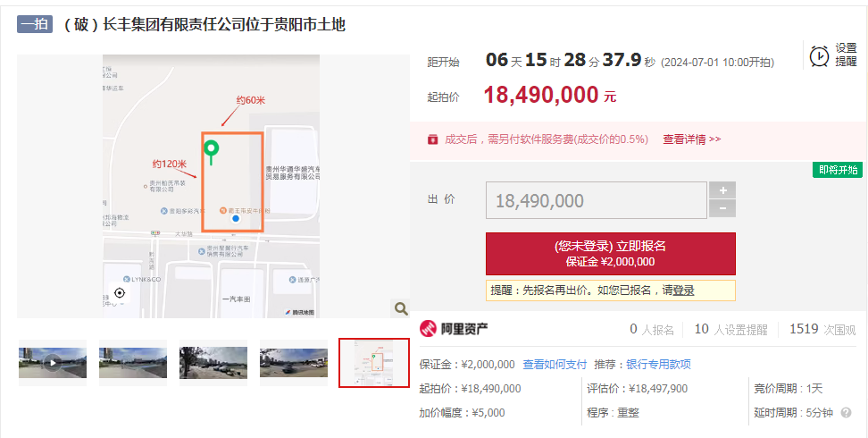Click the 立即报名 registration button
This screenshot has width=868, height=438.
[611, 254]
